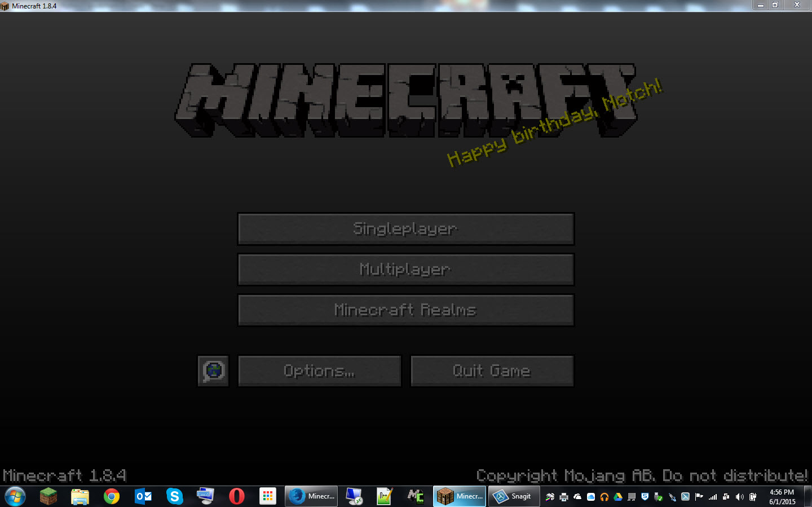The image size is (812, 507).
Task: Switch to the blue globe "Minecr..." taskbar window
Action: (311, 496)
